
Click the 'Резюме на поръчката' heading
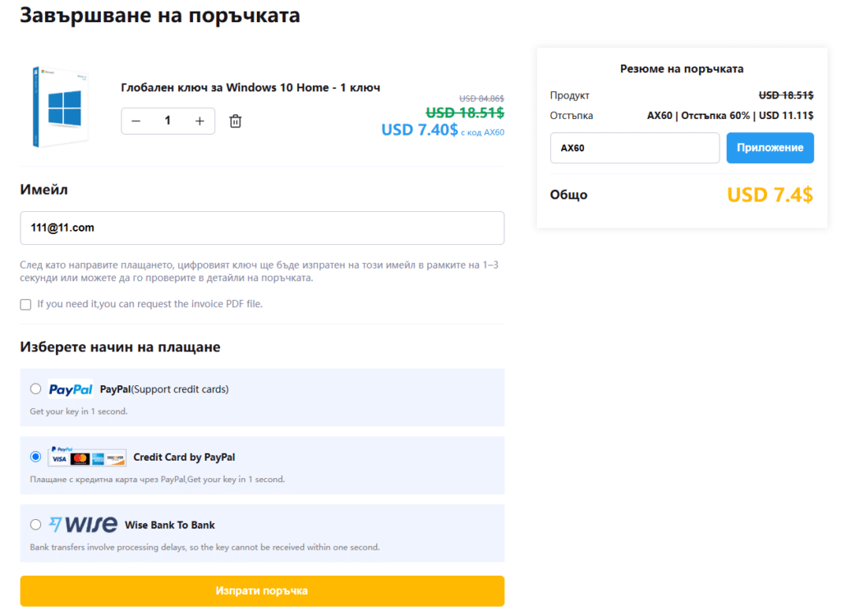682,69
